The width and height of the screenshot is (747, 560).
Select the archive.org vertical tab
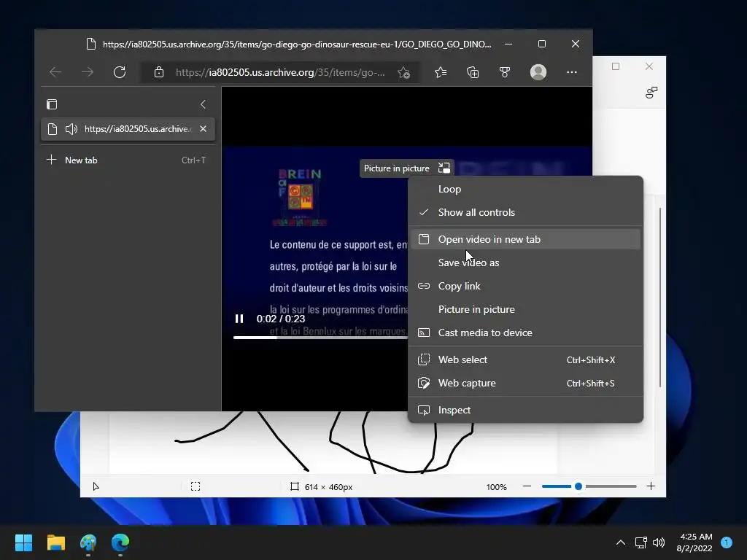[128, 129]
